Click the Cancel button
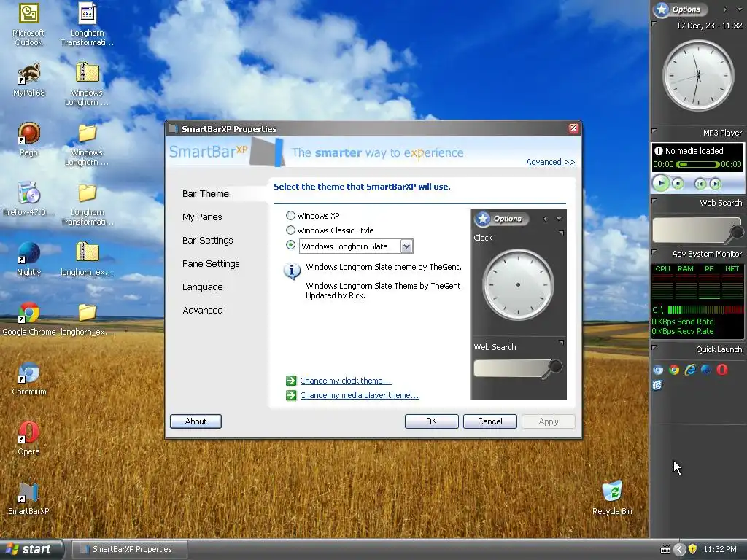The width and height of the screenshot is (747, 560). 489,421
